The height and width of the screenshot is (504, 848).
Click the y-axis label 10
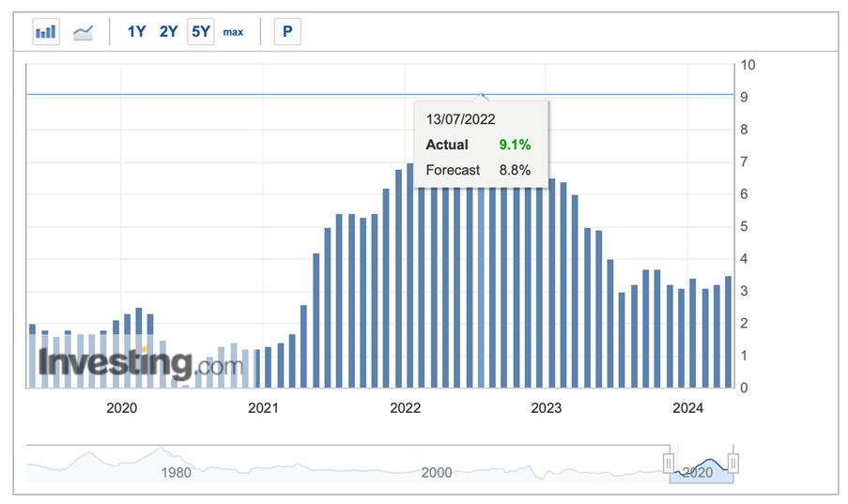pos(748,65)
